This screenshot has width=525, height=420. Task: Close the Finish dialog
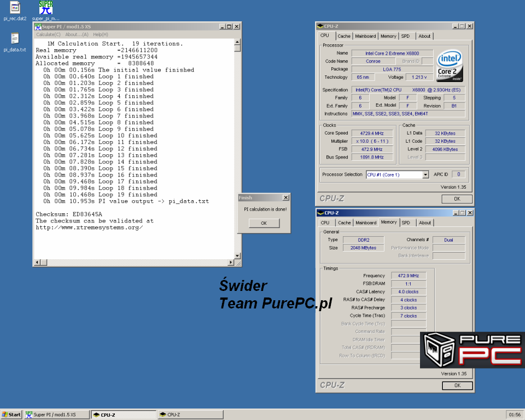tap(285, 197)
